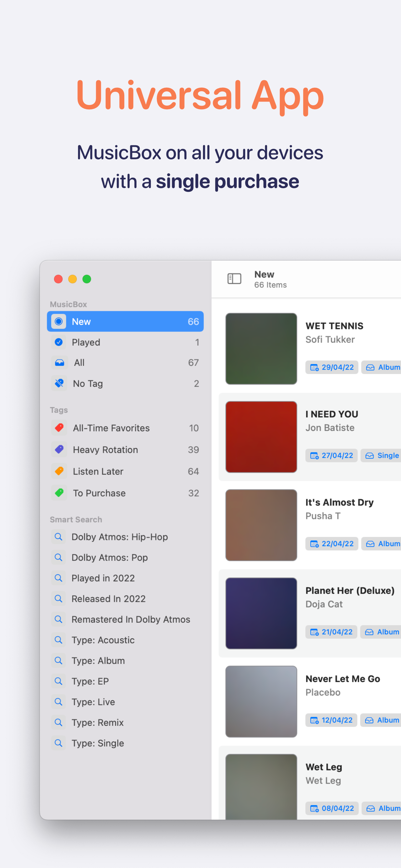
Task: Select the Type: Remix smart search
Action: [x=98, y=722]
